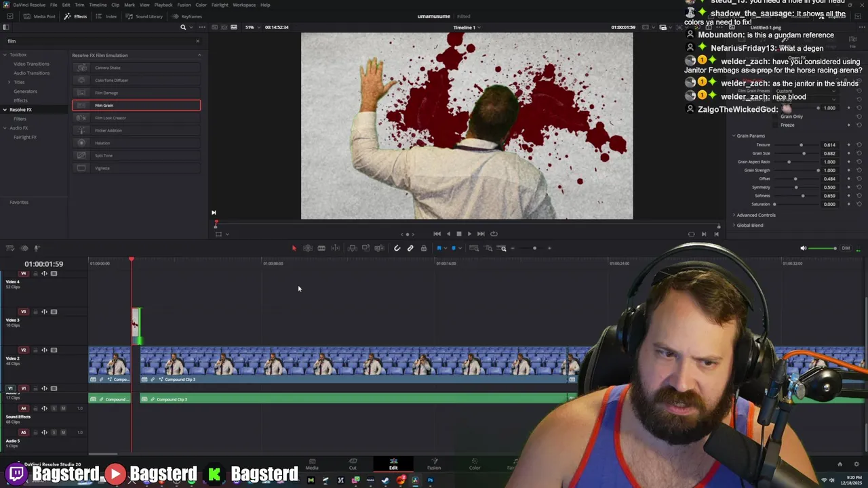Enable the Freeze checkbox
The width and height of the screenshot is (868, 488).
775,125
